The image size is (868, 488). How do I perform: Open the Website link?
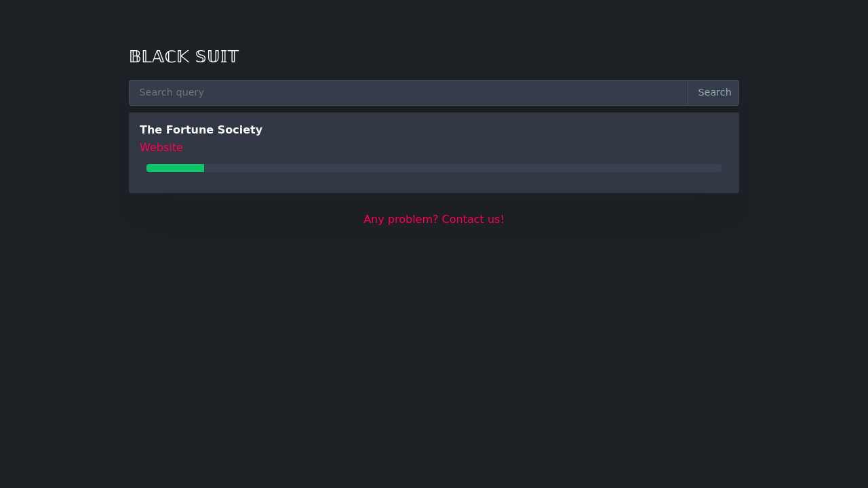click(x=161, y=148)
